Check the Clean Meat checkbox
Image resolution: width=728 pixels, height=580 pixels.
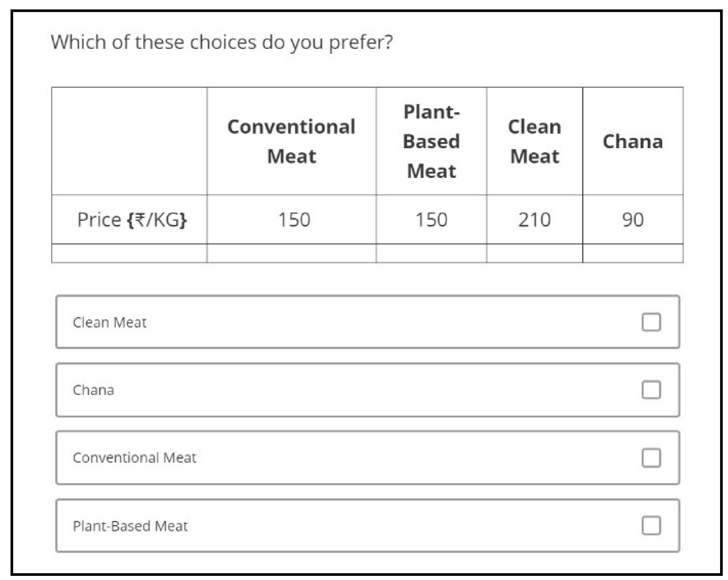(x=651, y=322)
